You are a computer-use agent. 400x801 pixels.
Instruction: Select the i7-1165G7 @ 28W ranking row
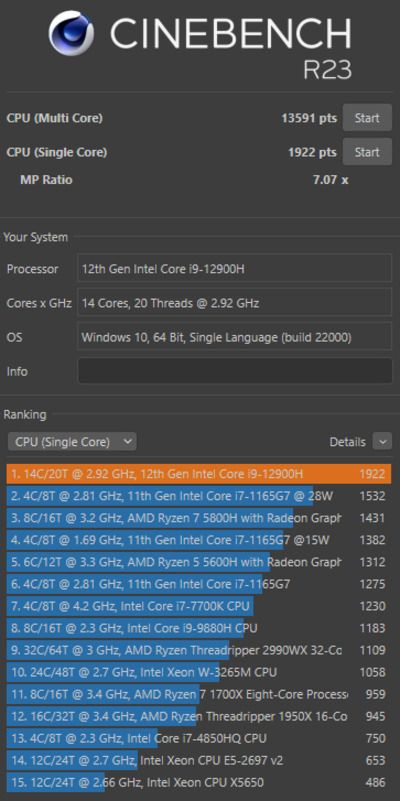(199, 496)
